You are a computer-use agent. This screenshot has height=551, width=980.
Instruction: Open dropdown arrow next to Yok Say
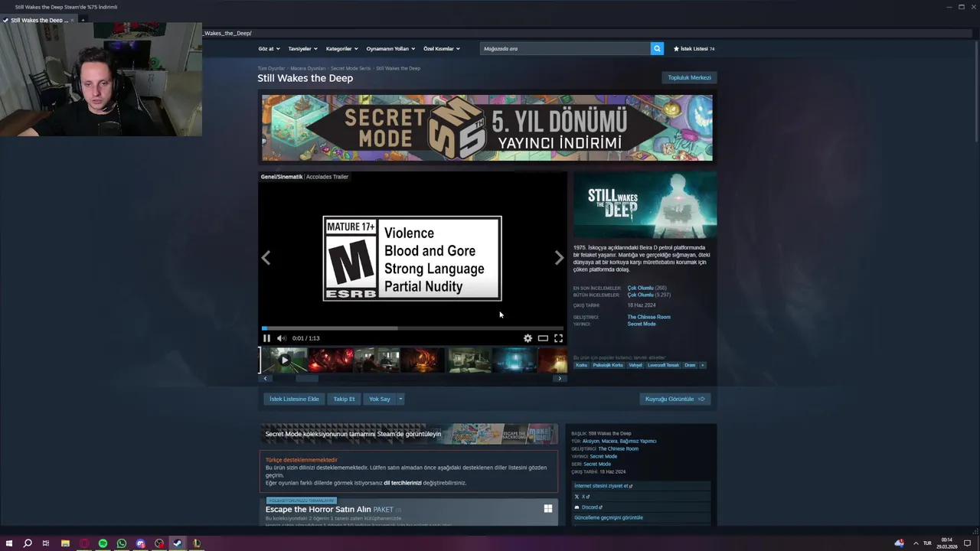(400, 399)
